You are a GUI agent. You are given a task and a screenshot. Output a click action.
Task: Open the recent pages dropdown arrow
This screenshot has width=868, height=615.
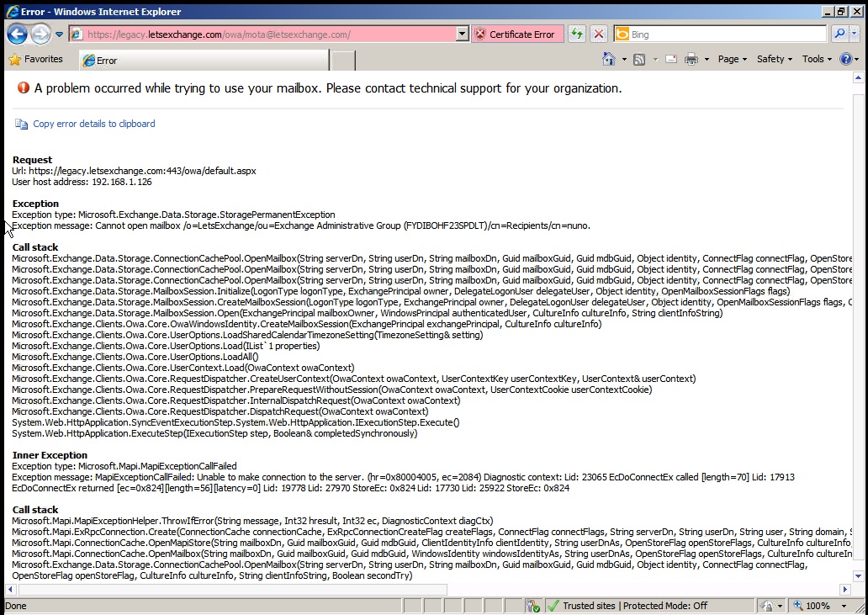[x=59, y=34]
